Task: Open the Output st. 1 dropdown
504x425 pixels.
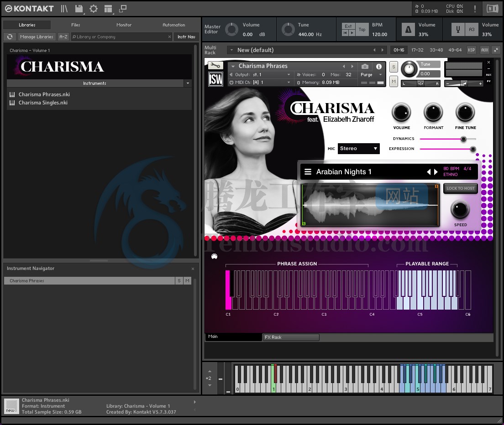Action: 260,75
